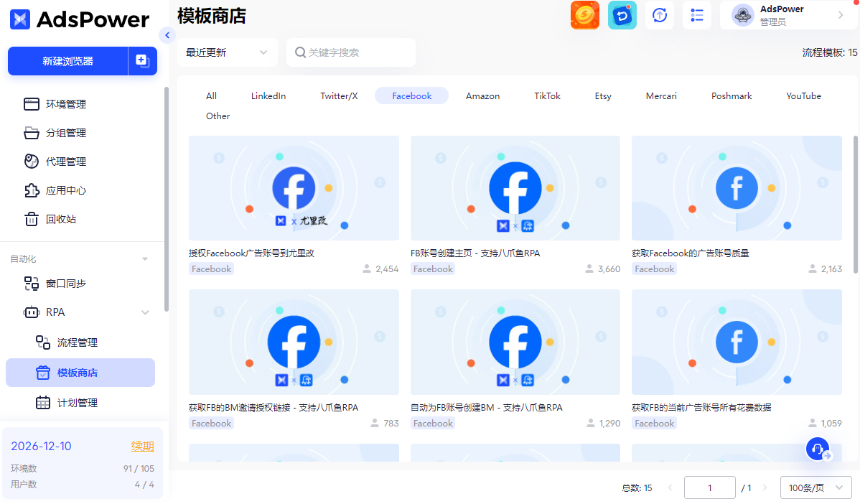Open 获取FB的BM邀请授权链接 template thumbnail
860x504 pixels.
pyautogui.click(x=294, y=342)
